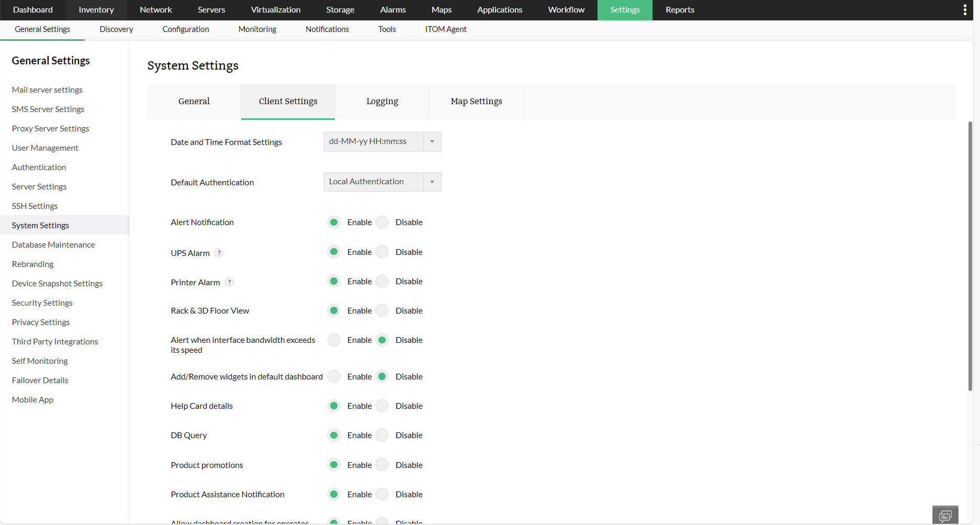Open the Dashboard top menu
This screenshot has height=525, width=980.
tap(33, 10)
